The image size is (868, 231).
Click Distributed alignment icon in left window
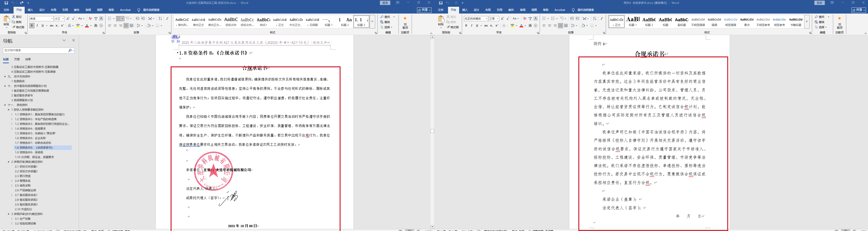131,26
